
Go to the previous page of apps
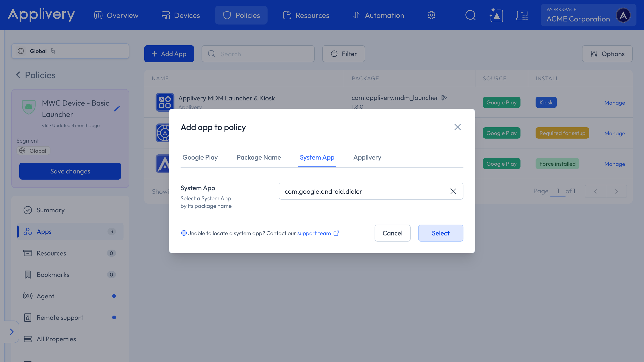[595, 192]
